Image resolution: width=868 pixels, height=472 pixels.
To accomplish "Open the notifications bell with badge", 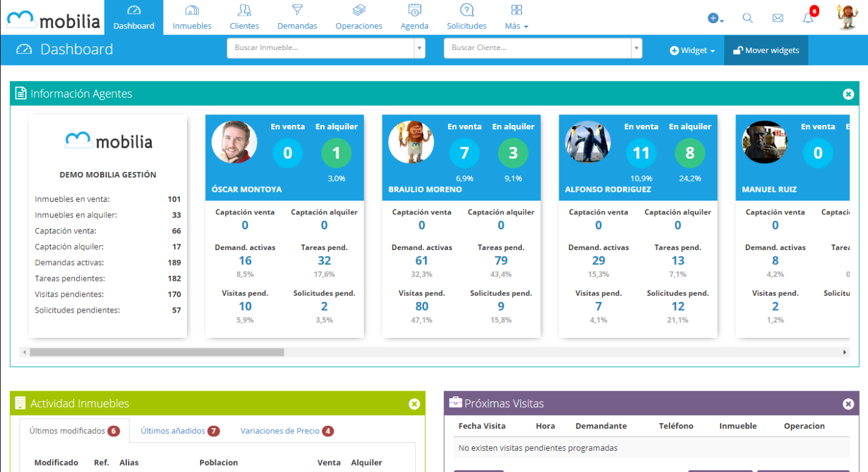I will point(809,18).
